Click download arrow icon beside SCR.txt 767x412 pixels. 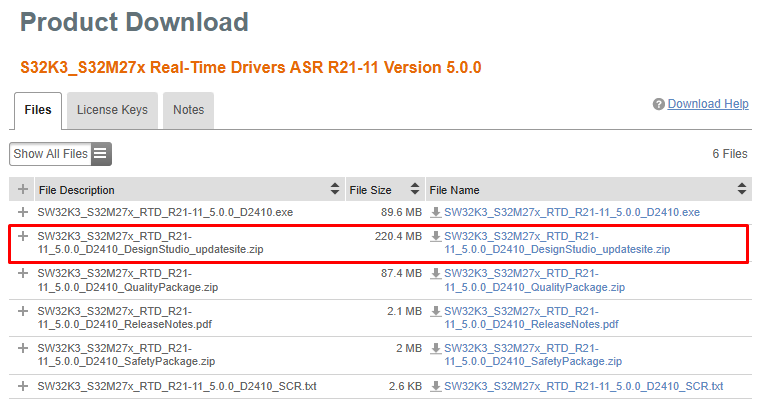tap(436, 387)
